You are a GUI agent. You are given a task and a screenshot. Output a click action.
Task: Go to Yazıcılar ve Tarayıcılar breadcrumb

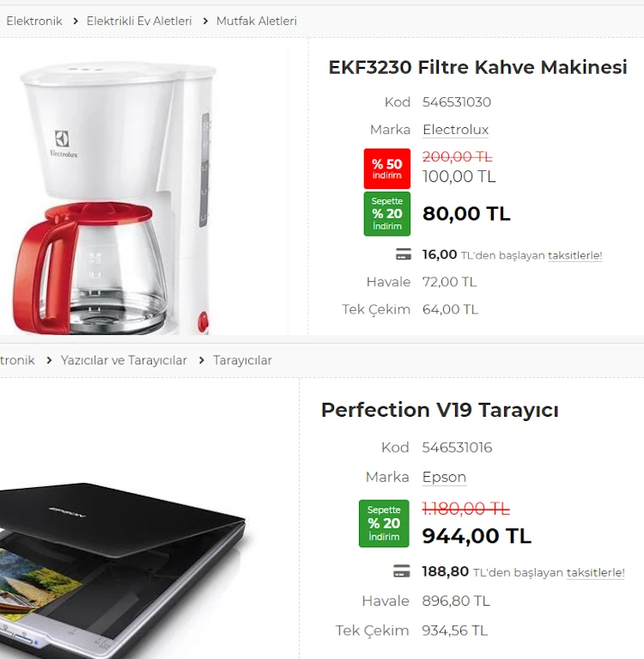pyautogui.click(x=124, y=360)
